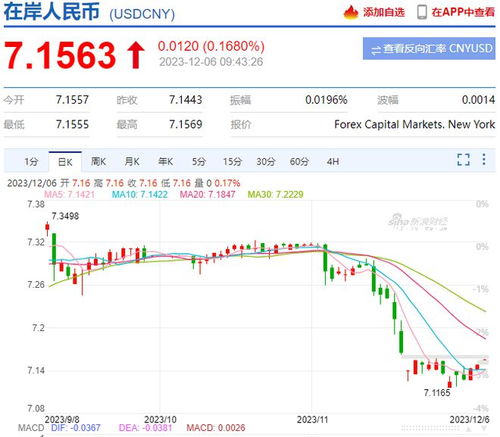Select the 日K chart tab
500x437 pixels.
click(65, 162)
